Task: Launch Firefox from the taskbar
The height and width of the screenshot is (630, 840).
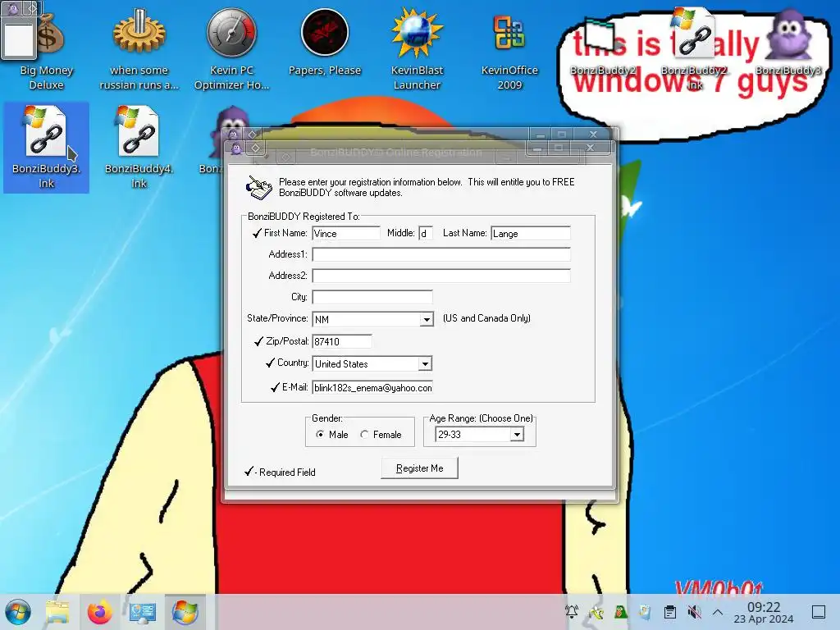Action: pos(100,612)
